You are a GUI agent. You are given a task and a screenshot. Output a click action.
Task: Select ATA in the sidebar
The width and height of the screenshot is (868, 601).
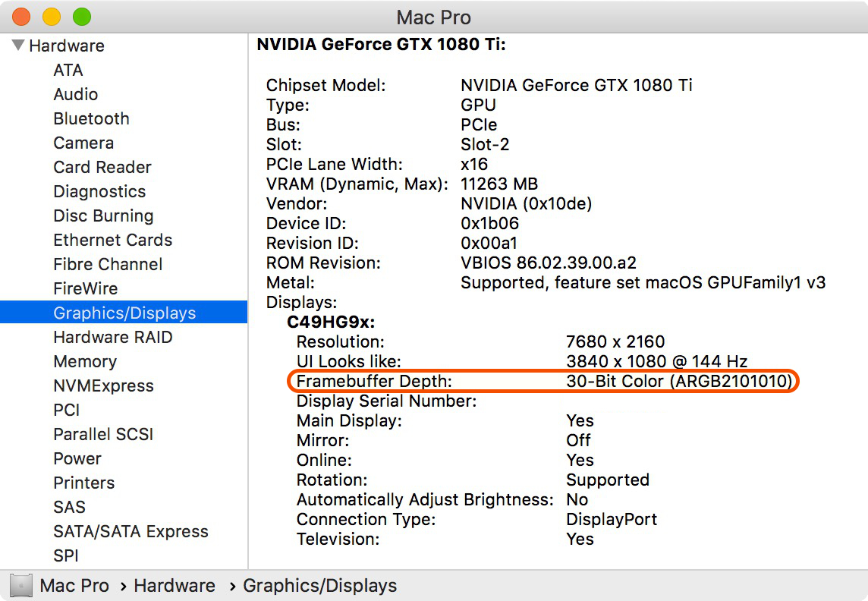point(68,71)
